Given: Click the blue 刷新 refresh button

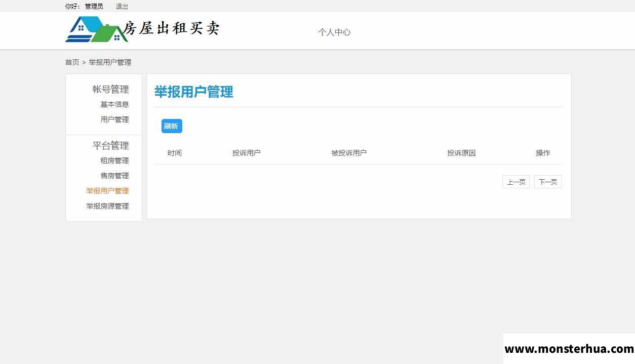Looking at the screenshot, I should (172, 126).
